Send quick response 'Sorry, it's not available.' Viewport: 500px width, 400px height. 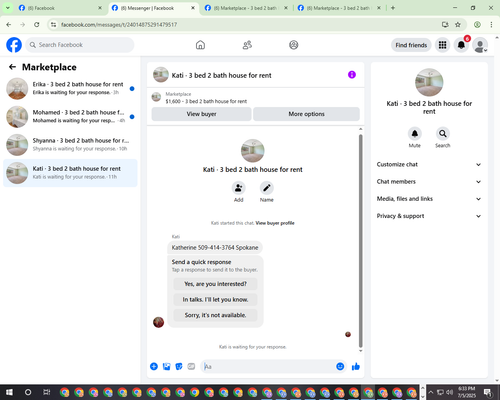tap(215, 315)
